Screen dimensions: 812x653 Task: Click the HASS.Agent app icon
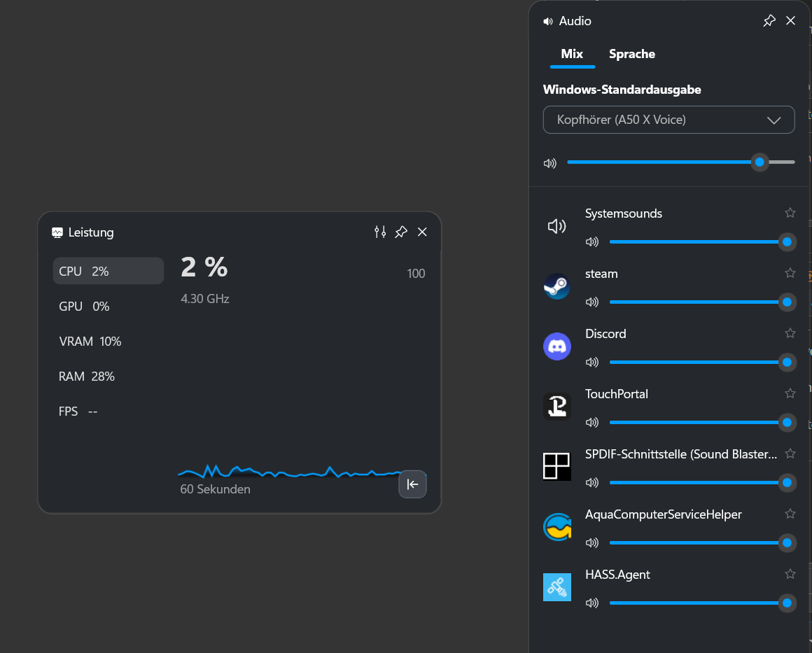tap(556, 587)
